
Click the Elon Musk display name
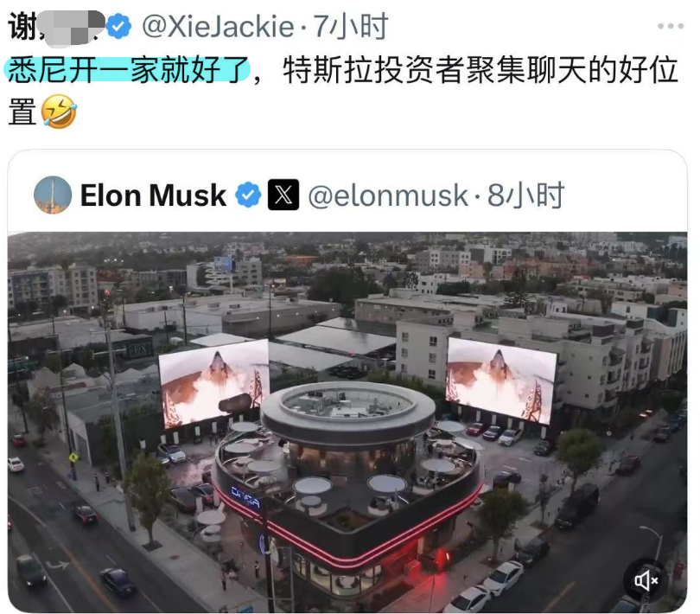(153, 195)
